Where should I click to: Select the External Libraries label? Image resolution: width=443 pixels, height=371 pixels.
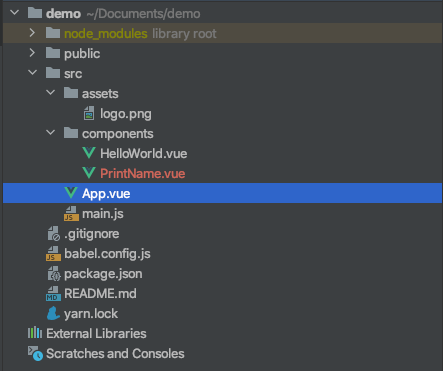click(96, 334)
